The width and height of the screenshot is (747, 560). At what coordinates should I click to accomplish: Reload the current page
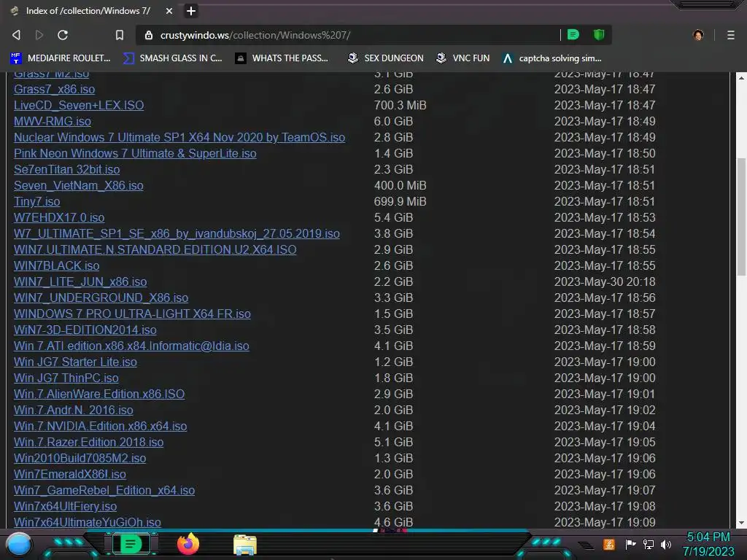click(63, 35)
